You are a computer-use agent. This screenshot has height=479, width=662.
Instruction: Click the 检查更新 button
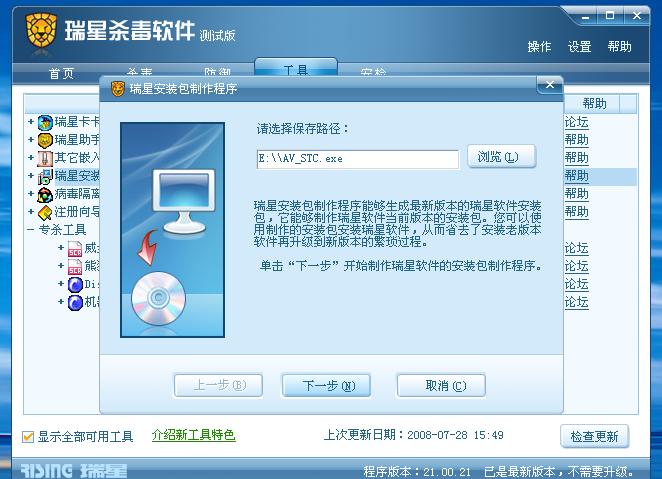point(594,436)
